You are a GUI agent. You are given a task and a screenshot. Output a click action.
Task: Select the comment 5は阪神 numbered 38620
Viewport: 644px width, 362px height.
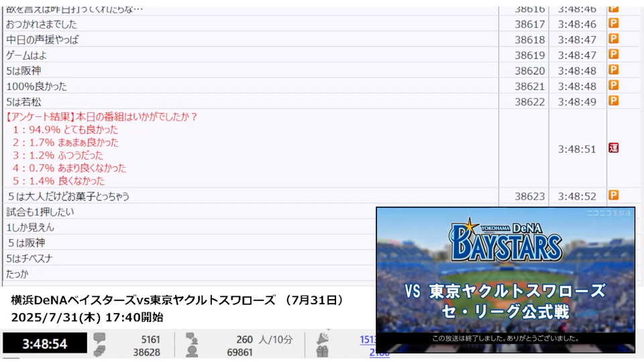click(x=23, y=71)
